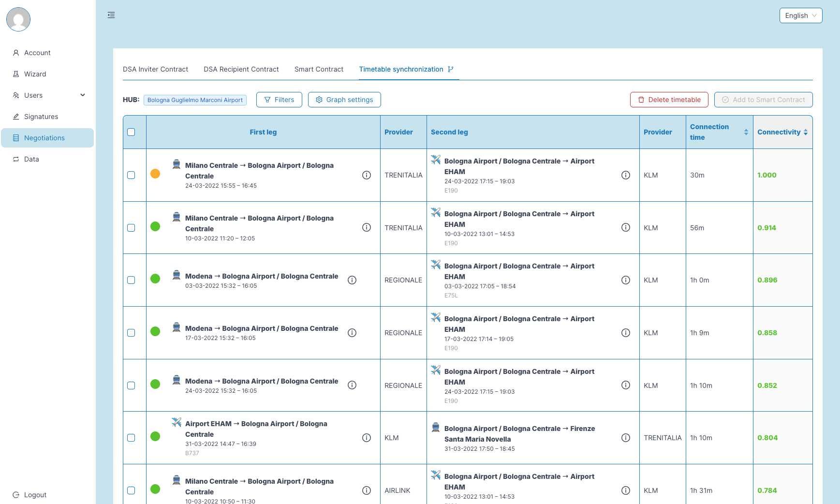Image resolution: width=840 pixels, height=504 pixels.
Task: Collapse the sidebar using the menu fold icon
Action: (x=111, y=15)
